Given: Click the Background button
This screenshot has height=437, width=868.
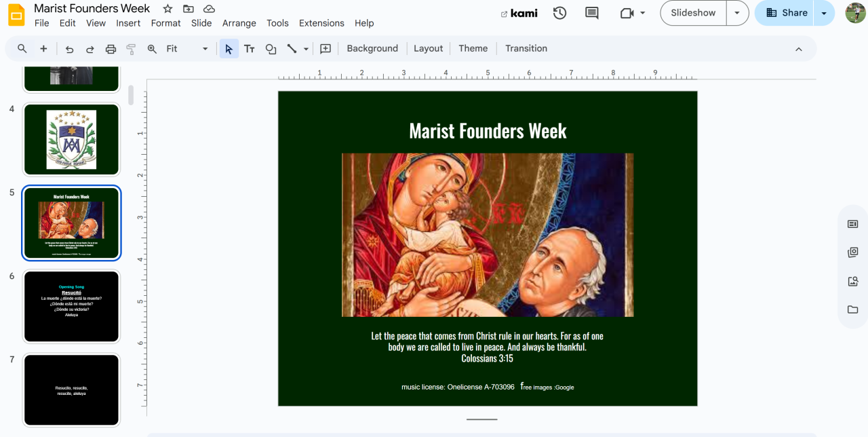Looking at the screenshot, I should tap(372, 48).
